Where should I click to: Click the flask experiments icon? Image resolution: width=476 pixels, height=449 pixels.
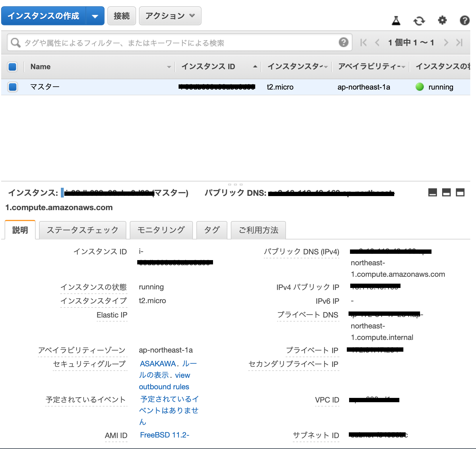point(396,21)
